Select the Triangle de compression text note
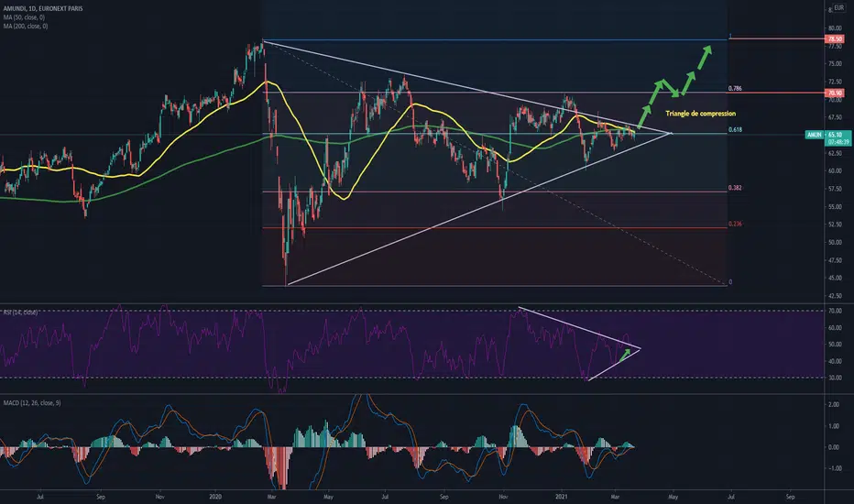Image resolution: width=854 pixels, height=504 pixels. pyautogui.click(x=700, y=114)
